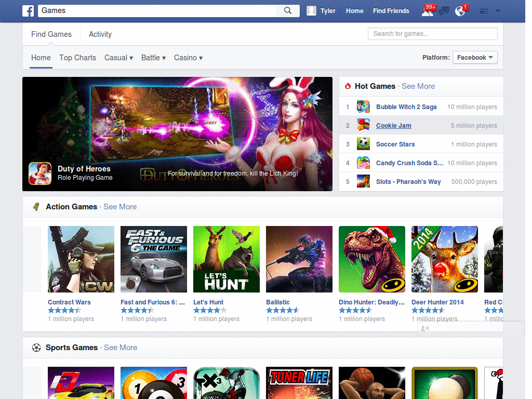Click the Duty of Heroes featured banner
The image size is (532, 399).
coord(178,134)
